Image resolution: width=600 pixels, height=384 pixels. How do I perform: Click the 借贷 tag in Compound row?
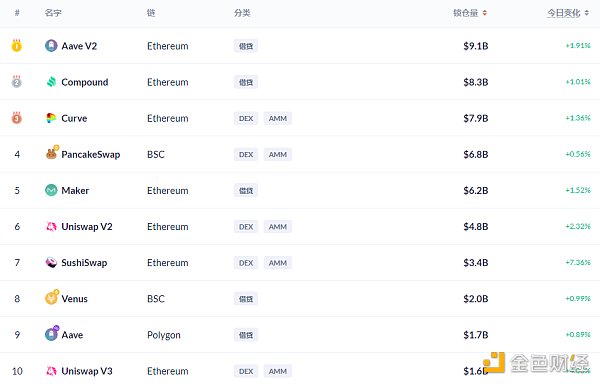click(246, 82)
